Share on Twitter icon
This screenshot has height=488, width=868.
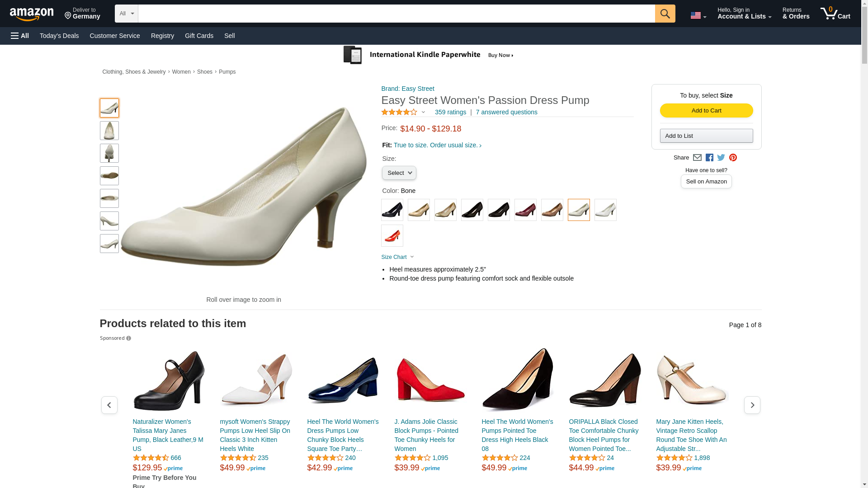[x=721, y=158]
